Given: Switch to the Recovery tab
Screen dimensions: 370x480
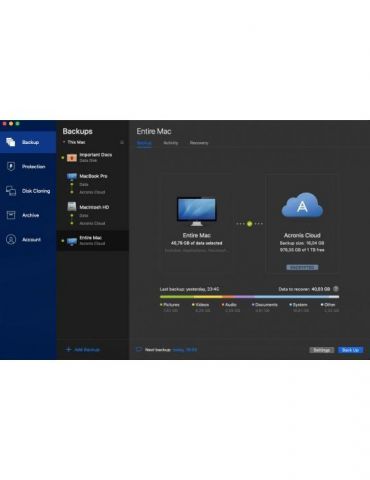Looking at the screenshot, I should pyautogui.click(x=199, y=143).
